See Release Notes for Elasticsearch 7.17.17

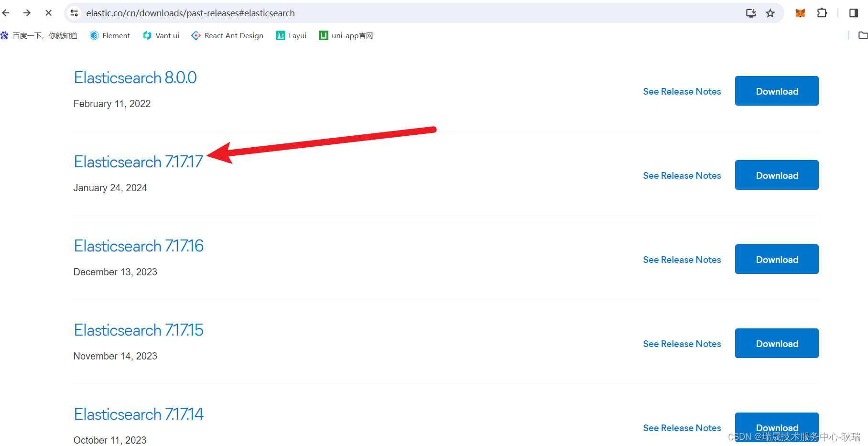tap(682, 175)
